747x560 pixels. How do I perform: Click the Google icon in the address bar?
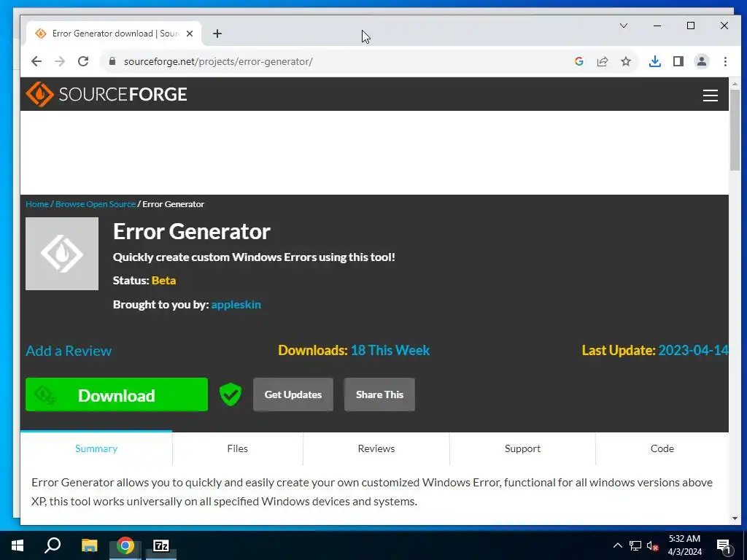point(578,61)
